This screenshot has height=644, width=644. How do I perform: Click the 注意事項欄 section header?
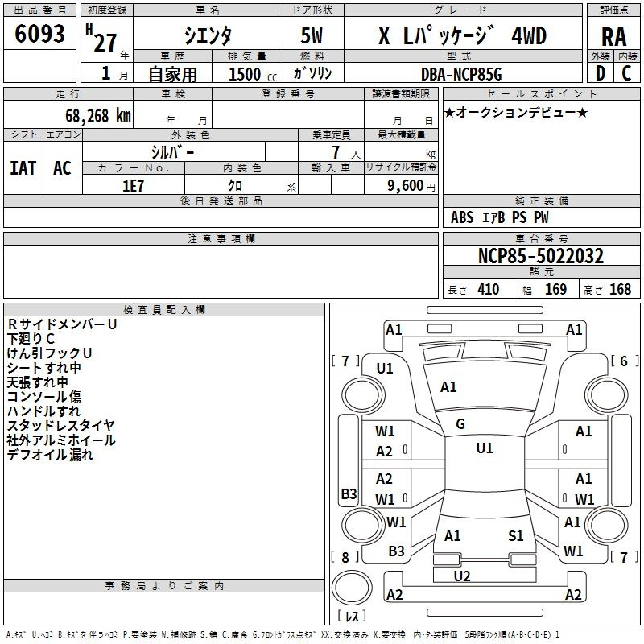click(221, 239)
